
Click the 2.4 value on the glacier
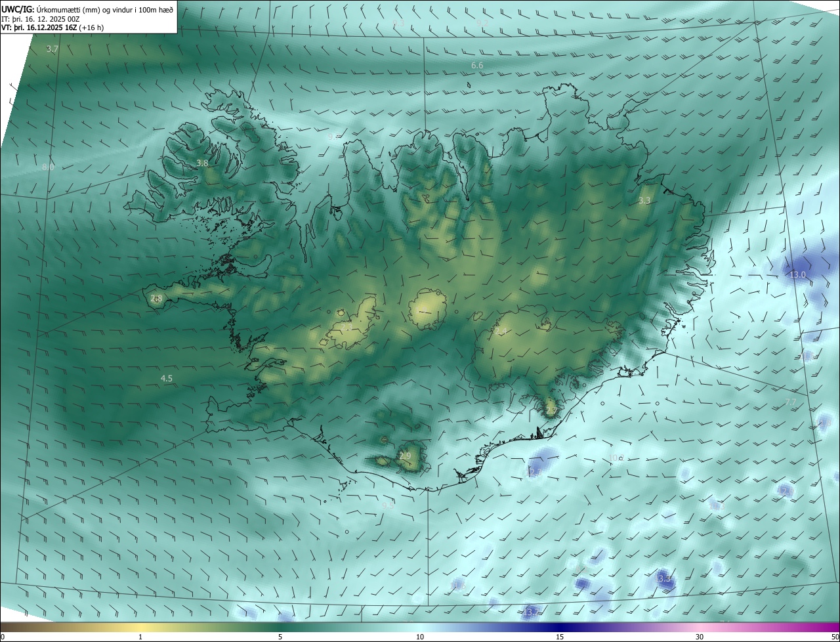coord(502,332)
